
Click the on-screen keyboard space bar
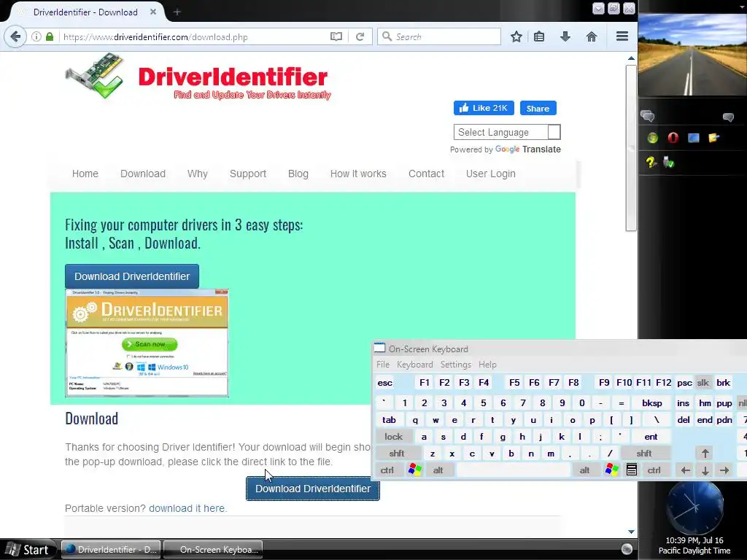pyautogui.click(x=513, y=470)
